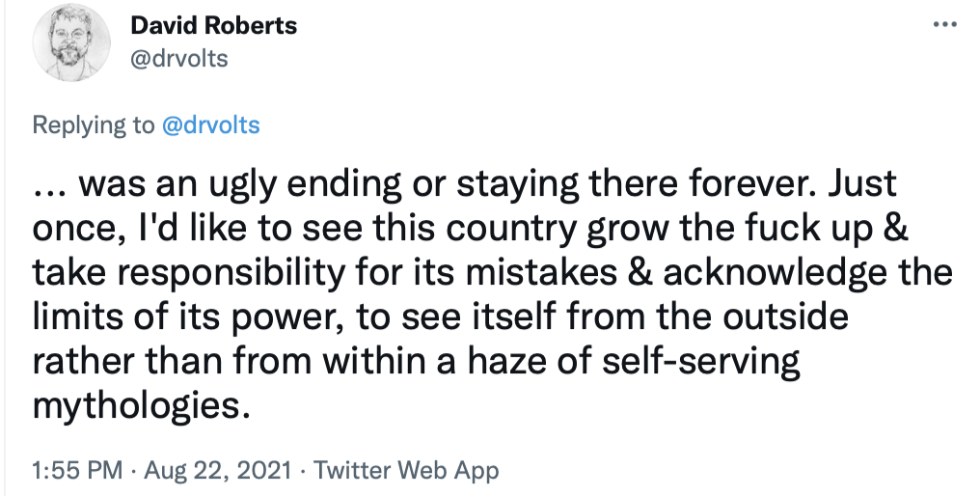Image resolution: width=980 pixels, height=496 pixels.
Task: Open the @drvolts mention after Replying to
Action: (208, 125)
